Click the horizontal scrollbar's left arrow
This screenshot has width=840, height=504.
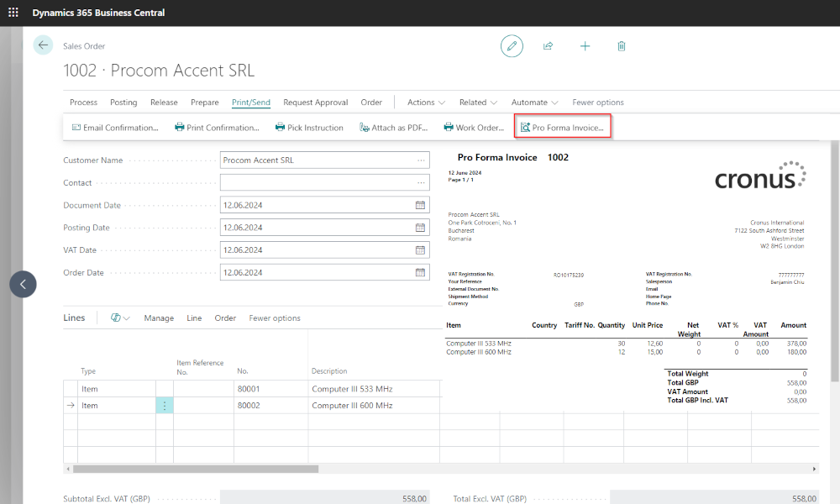pyautogui.click(x=67, y=470)
